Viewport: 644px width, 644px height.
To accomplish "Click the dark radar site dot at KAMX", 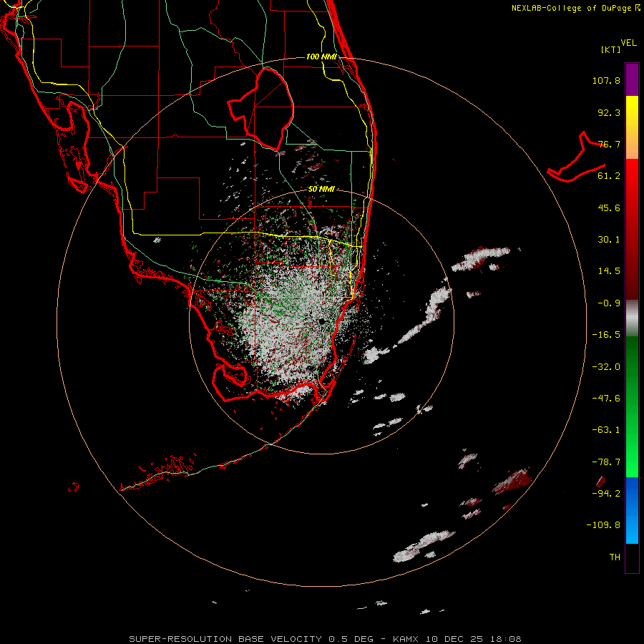I will pyautogui.click(x=322, y=321).
